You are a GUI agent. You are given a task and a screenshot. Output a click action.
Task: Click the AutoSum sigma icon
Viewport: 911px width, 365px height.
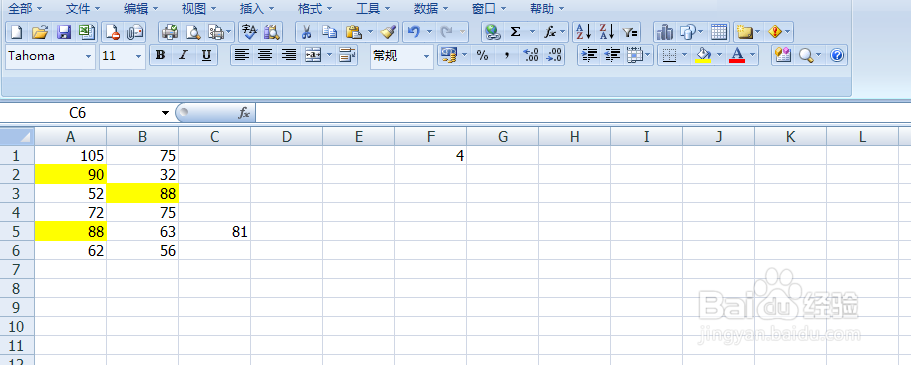(515, 32)
